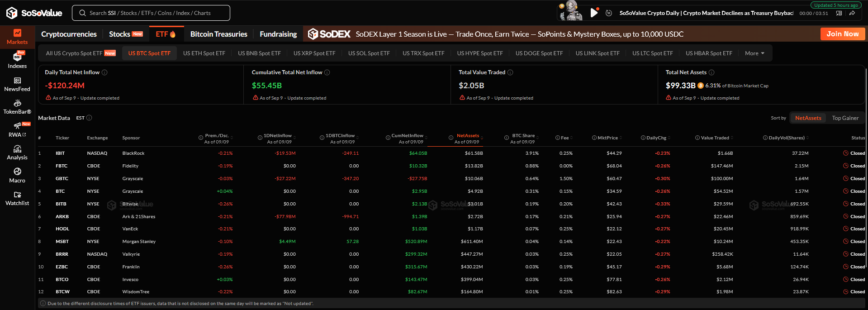This screenshot has width=868, height=310.
Task: Open the Bitcoin Treasuries tab
Action: coord(218,34)
